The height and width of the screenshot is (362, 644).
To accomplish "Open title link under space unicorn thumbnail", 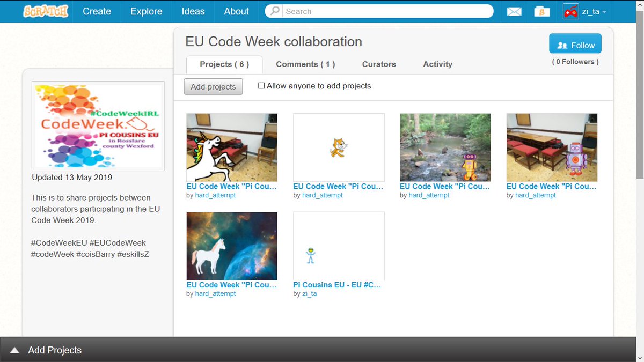I will click(x=232, y=285).
